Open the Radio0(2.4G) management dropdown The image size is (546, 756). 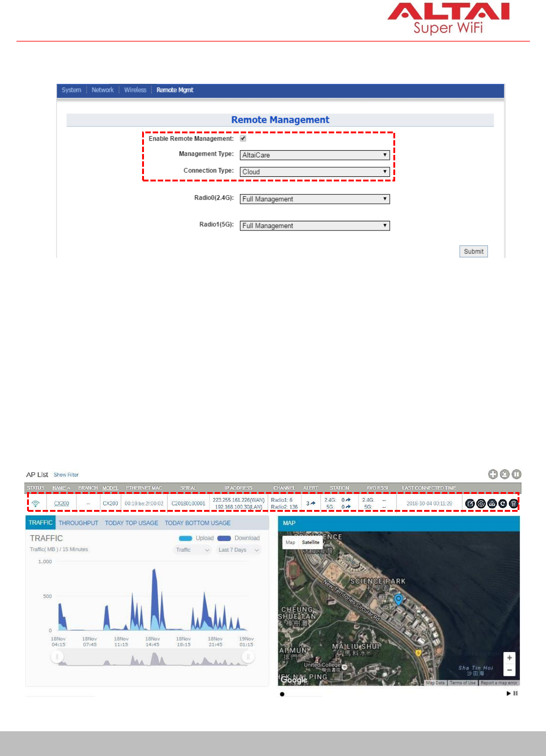pos(315,199)
